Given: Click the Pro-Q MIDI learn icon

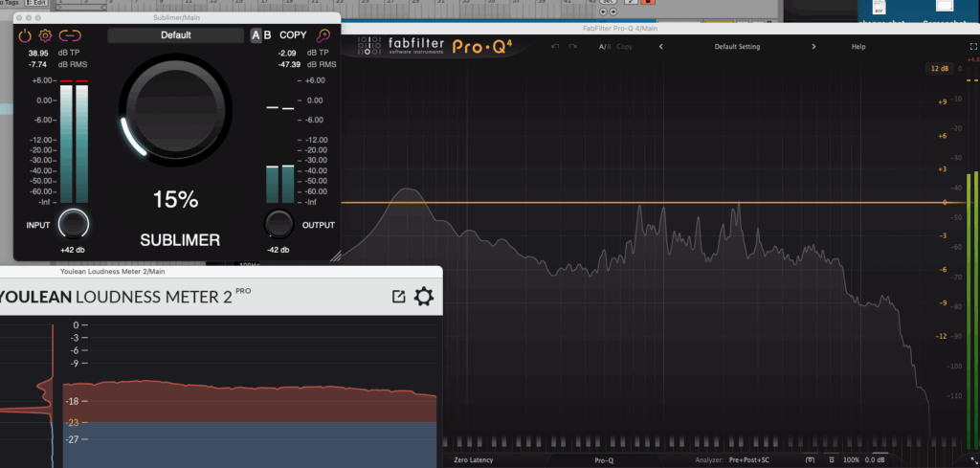Looking at the screenshot, I should tap(811, 460).
